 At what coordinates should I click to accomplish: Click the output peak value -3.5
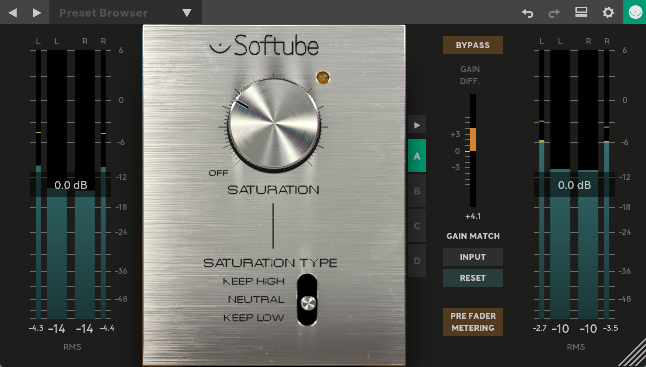610,328
